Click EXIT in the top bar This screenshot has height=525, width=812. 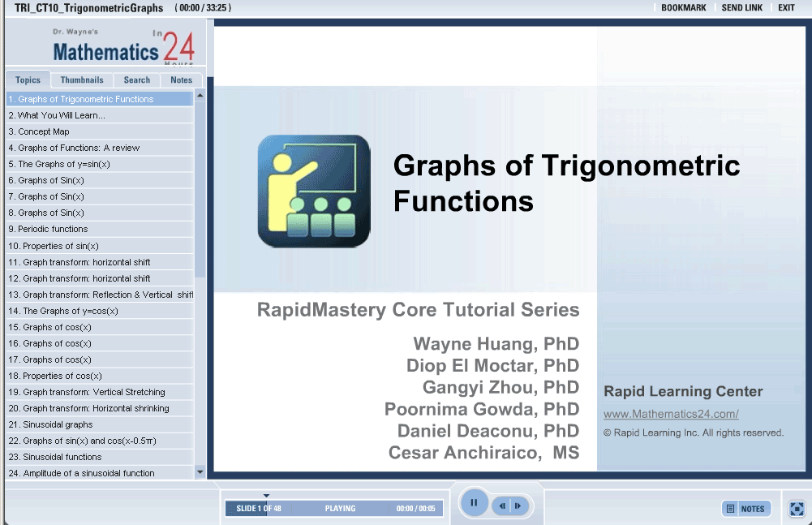786,8
